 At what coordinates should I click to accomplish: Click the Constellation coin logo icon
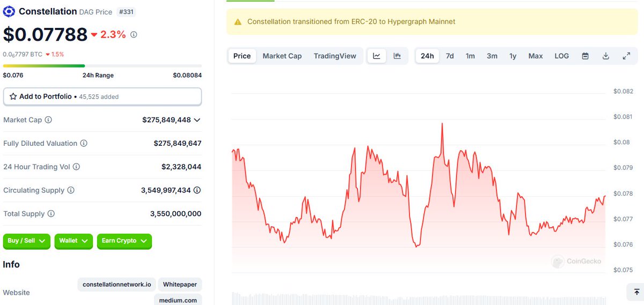point(9,11)
